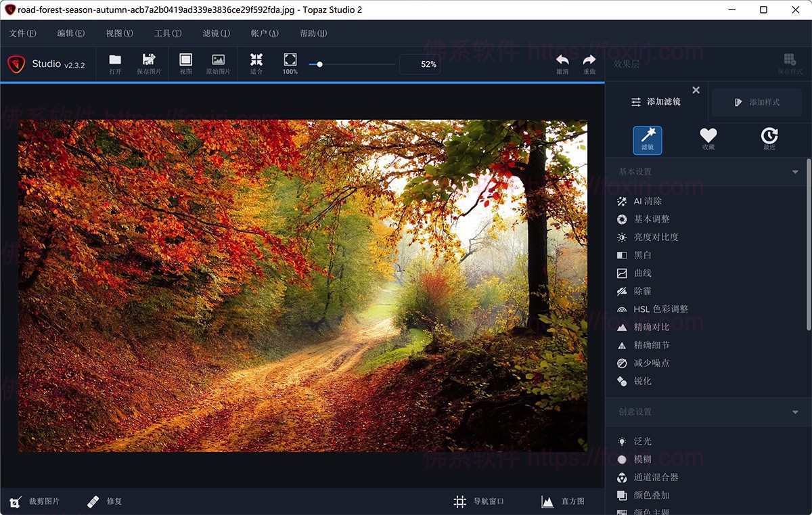Switch to the 收藏 (Favorites) filter view

[x=708, y=139]
